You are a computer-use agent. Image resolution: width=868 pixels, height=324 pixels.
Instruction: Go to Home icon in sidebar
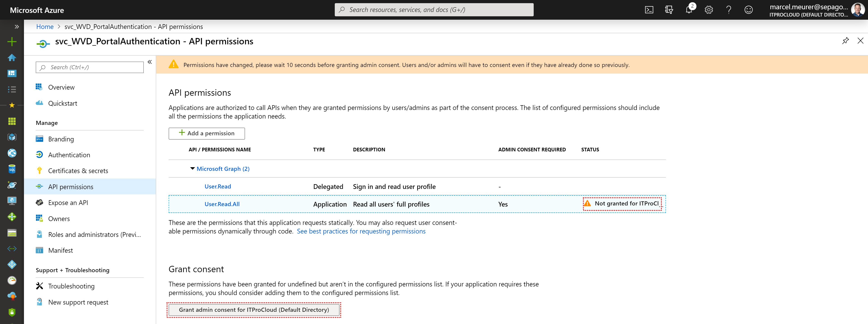12,58
